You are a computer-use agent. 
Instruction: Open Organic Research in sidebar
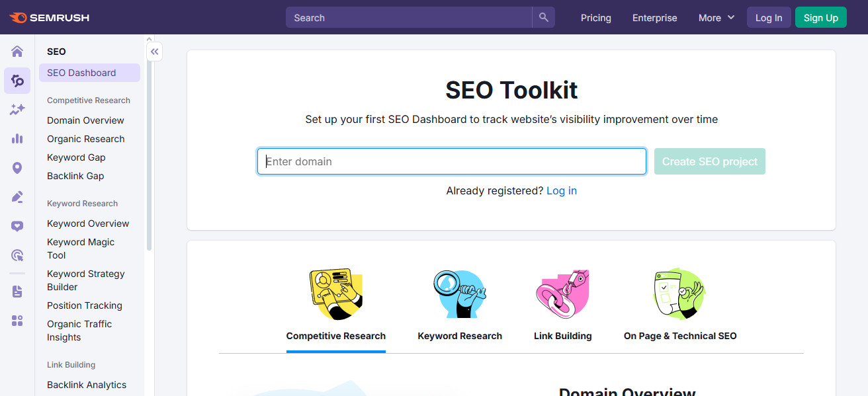pos(86,139)
